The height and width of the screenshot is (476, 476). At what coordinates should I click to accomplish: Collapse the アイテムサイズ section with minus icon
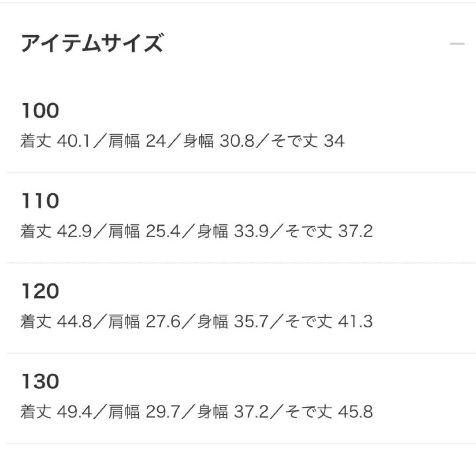(457, 44)
